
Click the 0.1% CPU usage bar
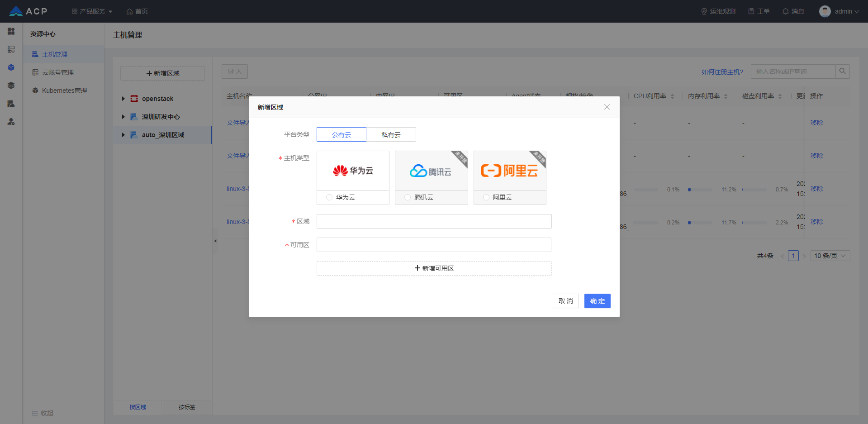[646, 190]
